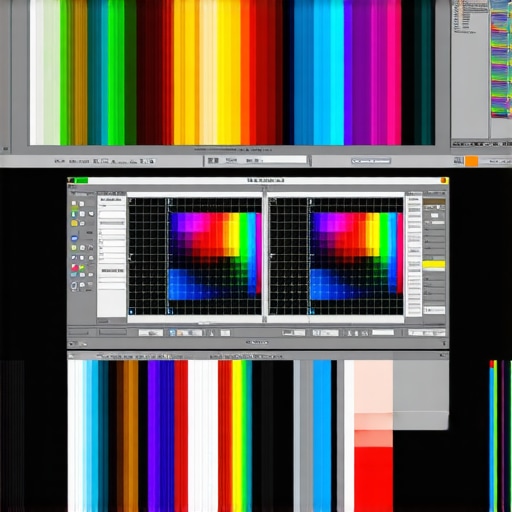Select the device outline icon at palette bottom
This screenshot has height=512, width=512.
(74, 285)
